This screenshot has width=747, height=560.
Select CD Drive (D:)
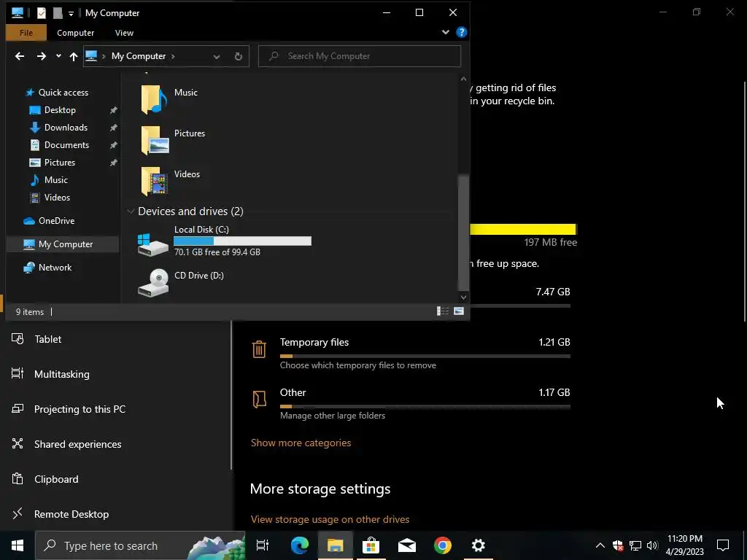(181, 282)
